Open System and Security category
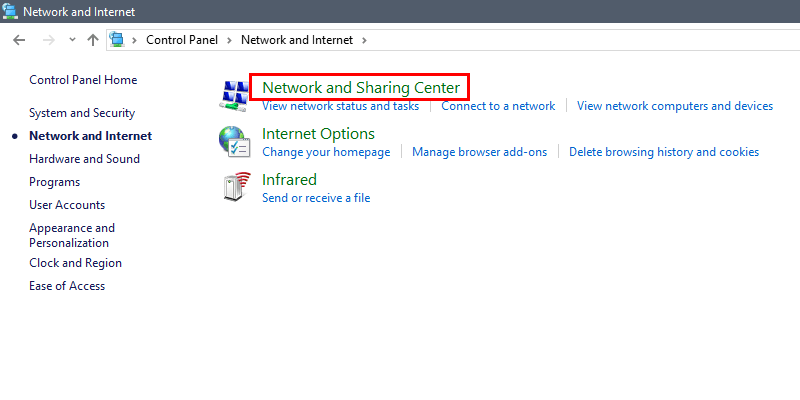 [82, 113]
